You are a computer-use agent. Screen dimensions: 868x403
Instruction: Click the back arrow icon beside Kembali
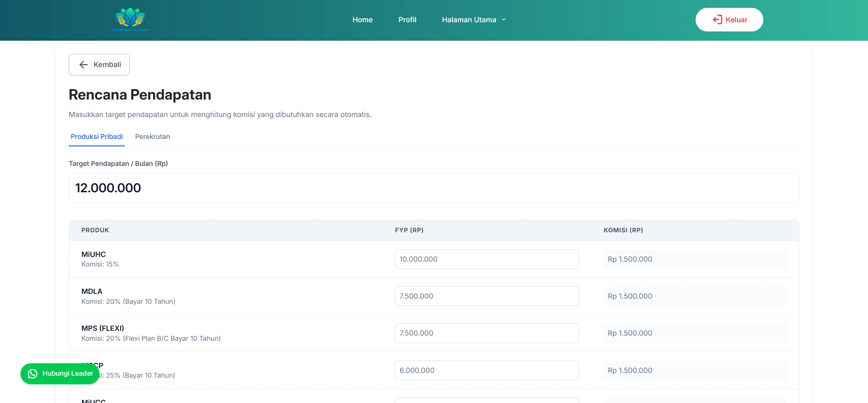tap(83, 65)
